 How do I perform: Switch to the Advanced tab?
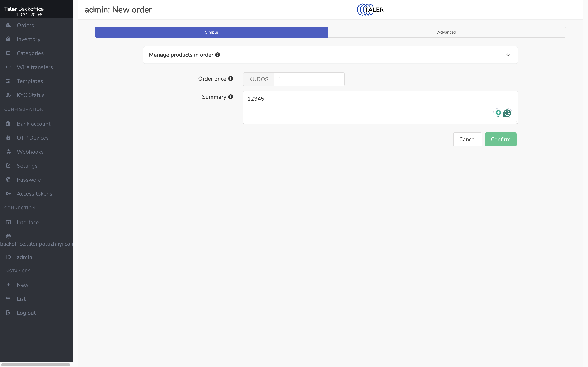point(446,32)
